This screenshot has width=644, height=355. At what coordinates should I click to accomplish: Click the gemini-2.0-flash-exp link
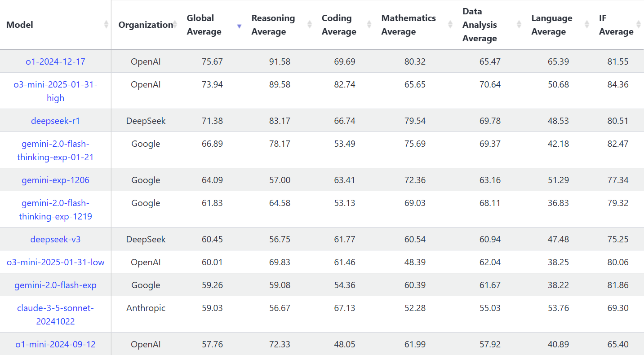pos(55,285)
